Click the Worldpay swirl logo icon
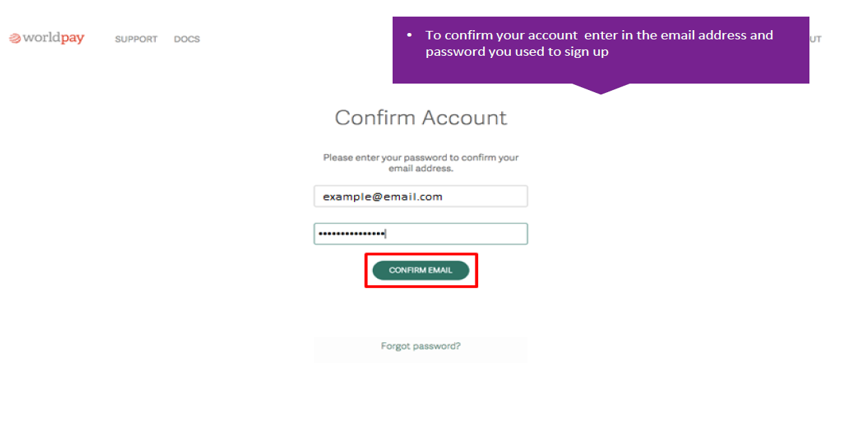 (15, 38)
